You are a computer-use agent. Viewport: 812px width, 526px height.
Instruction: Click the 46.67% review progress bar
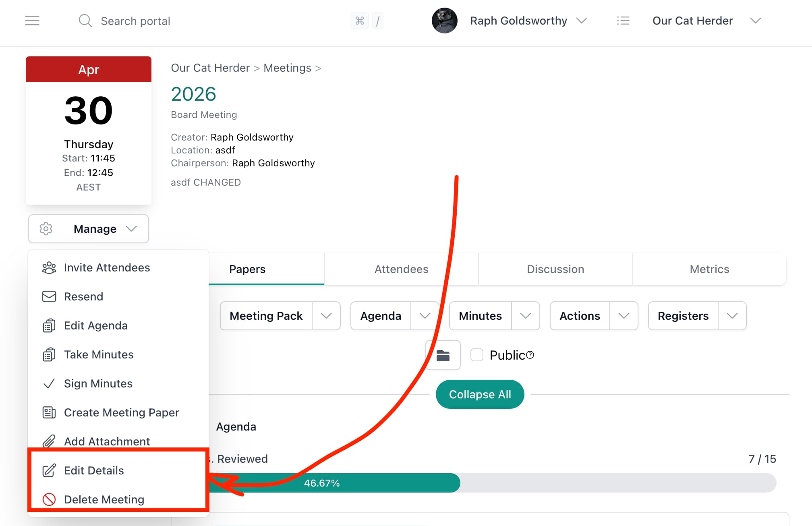click(x=322, y=483)
